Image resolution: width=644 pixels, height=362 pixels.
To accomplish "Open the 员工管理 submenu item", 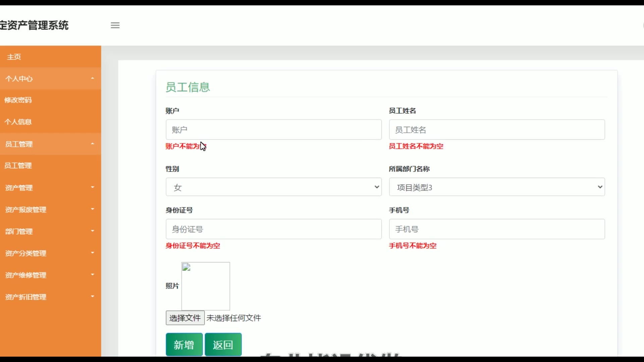I will 50,166.
